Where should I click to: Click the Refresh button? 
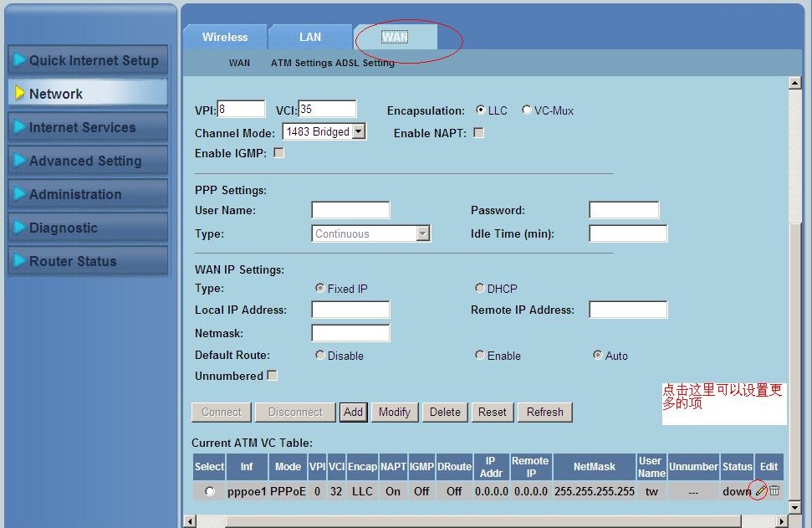coord(544,412)
